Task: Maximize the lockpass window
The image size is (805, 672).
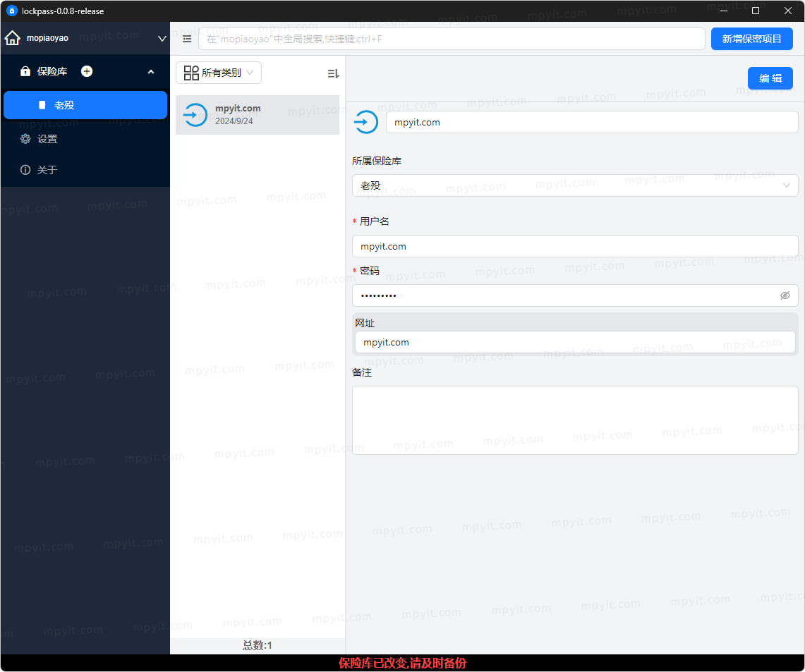Action: click(755, 11)
